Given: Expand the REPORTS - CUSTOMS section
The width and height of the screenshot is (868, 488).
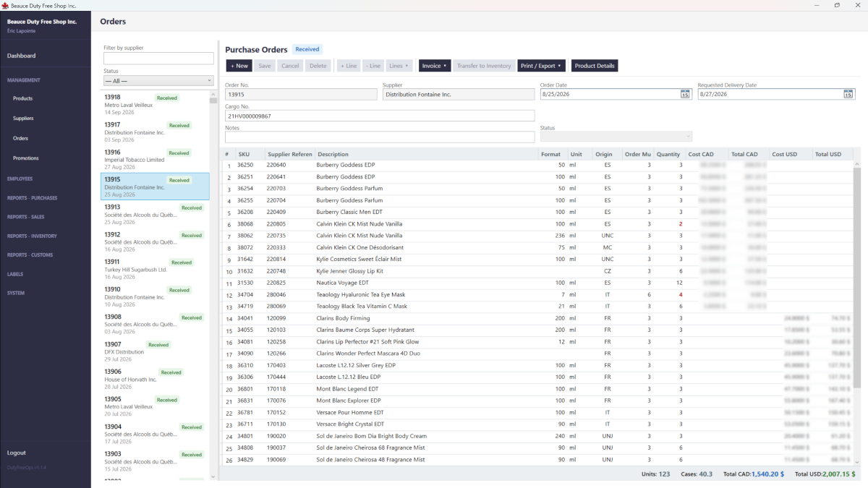Looking at the screenshot, I should point(30,255).
